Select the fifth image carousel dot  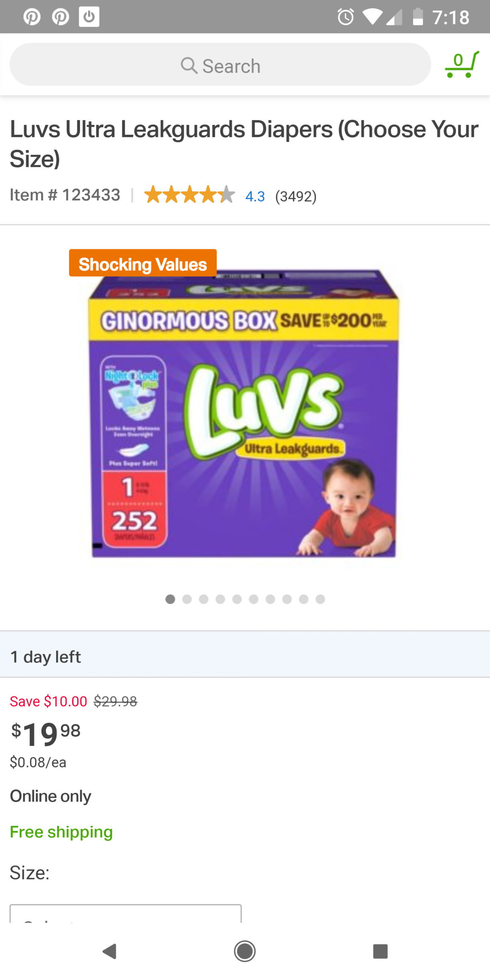click(237, 599)
